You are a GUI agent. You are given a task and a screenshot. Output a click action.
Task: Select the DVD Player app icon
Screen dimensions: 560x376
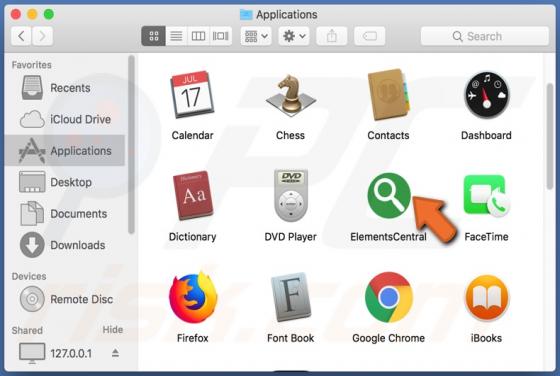pos(291,195)
